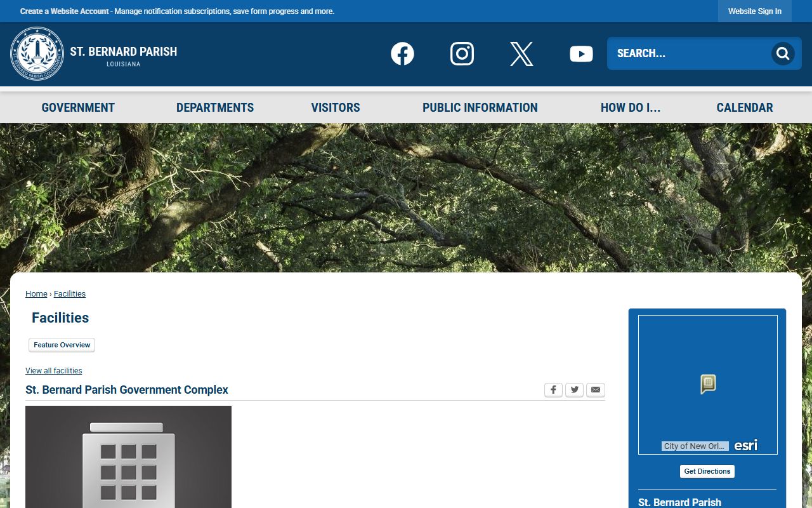
Task: Click the government building placeholder image
Action: pyautogui.click(x=128, y=457)
